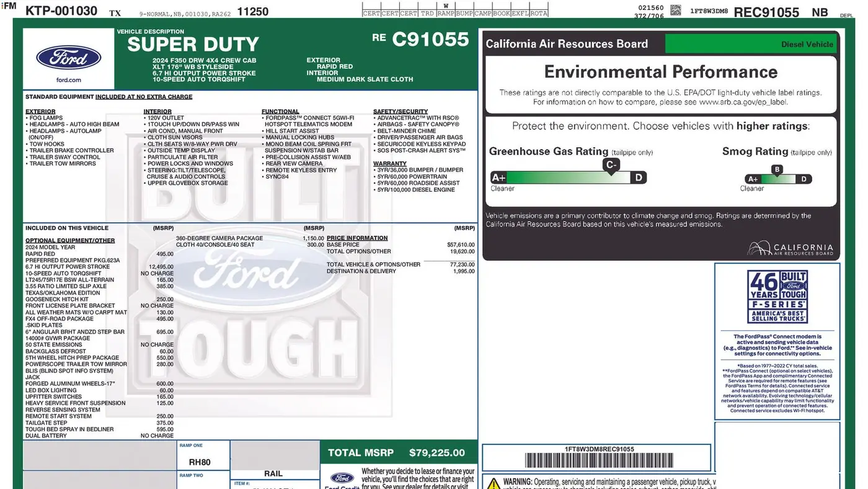Click the RAMP box marked W

coord(446,13)
